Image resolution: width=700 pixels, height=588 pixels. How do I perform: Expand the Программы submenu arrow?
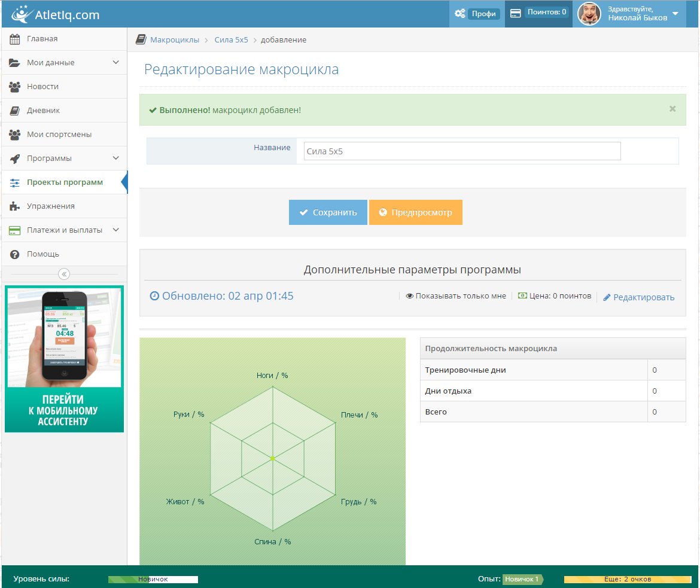click(x=116, y=158)
